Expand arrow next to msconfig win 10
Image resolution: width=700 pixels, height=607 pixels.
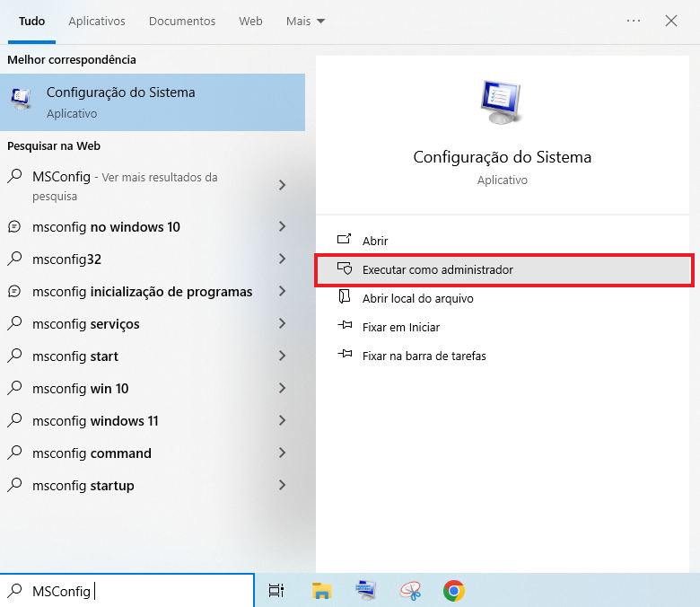[x=282, y=388]
